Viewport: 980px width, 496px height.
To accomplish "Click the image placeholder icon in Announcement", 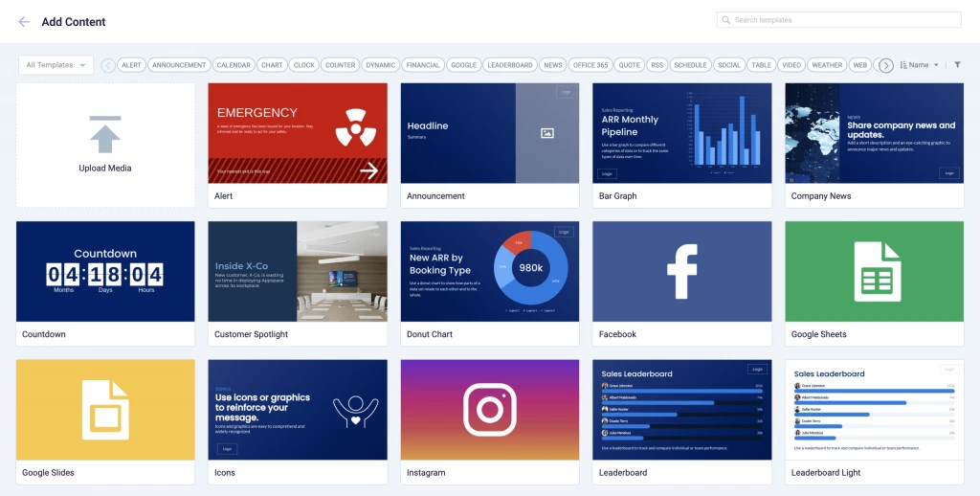I will coord(547,133).
